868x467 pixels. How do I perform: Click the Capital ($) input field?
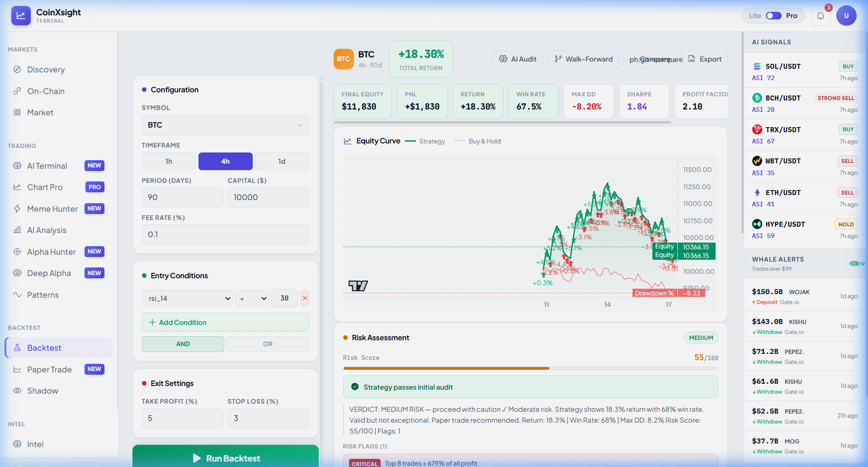pos(268,197)
